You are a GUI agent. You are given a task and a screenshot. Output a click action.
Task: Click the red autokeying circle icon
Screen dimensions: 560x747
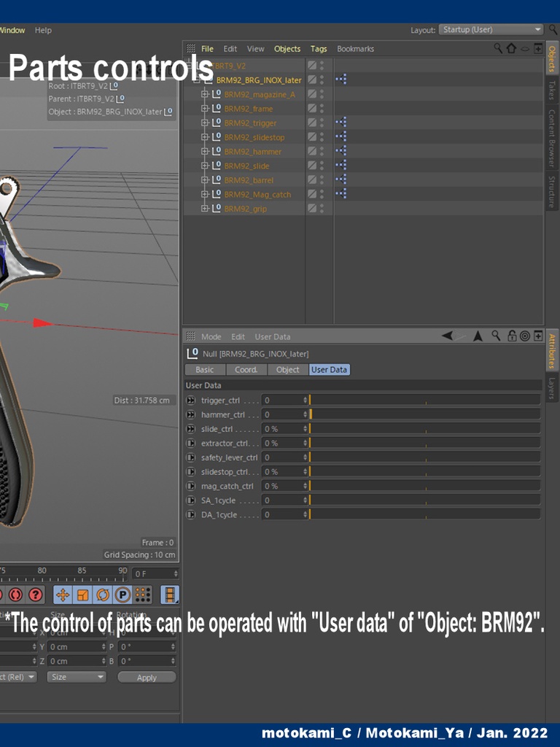[x=15, y=595]
